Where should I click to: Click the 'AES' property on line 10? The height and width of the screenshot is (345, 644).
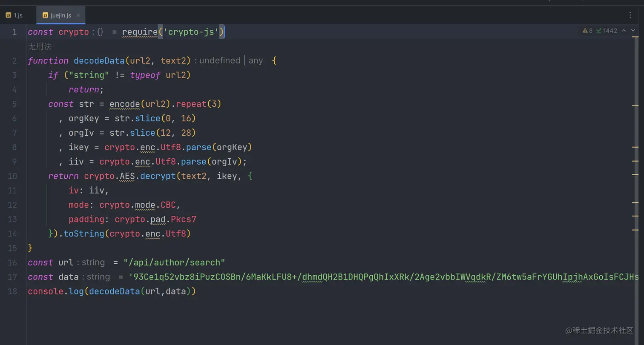[x=127, y=177]
